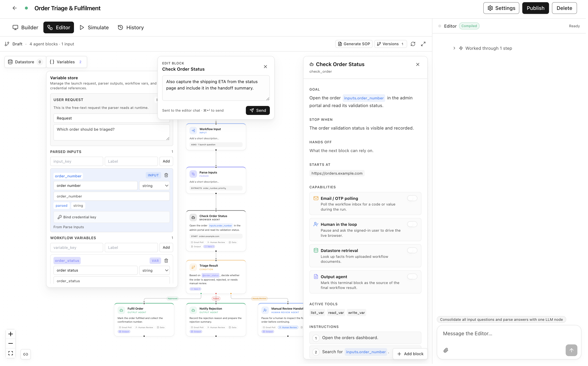The height and width of the screenshot is (366, 588).
Task: Open the Simulate tab
Action: point(95,28)
